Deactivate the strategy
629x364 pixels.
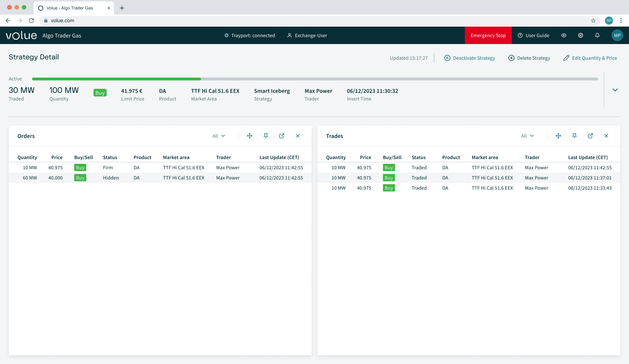click(x=470, y=58)
